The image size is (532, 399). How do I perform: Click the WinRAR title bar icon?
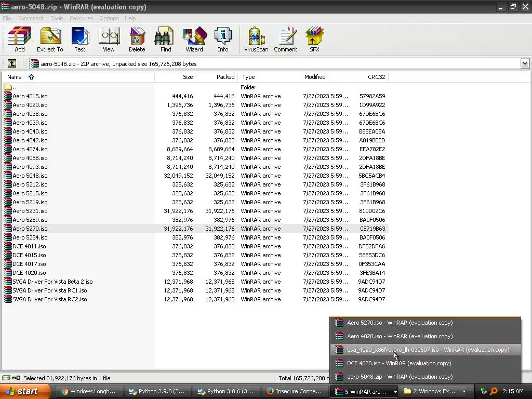[5, 6]
